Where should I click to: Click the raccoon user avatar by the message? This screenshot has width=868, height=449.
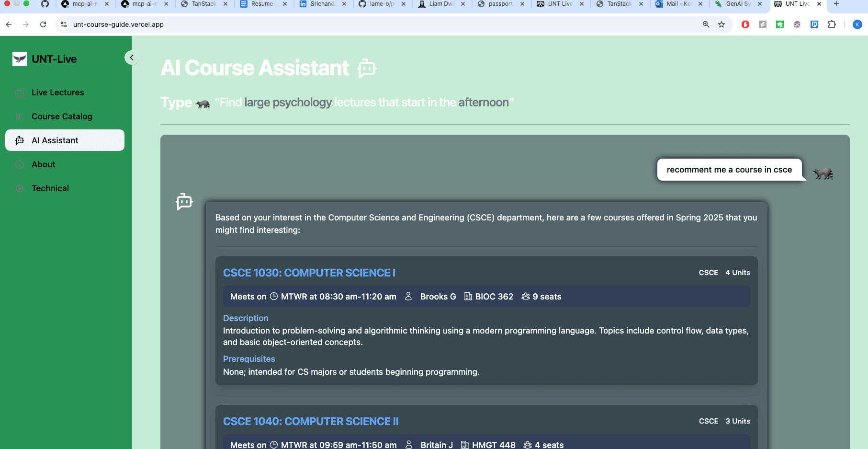(823, 173)
